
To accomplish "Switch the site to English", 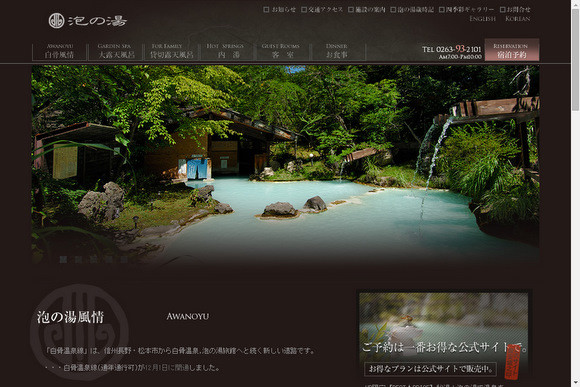I will point(482,18).
